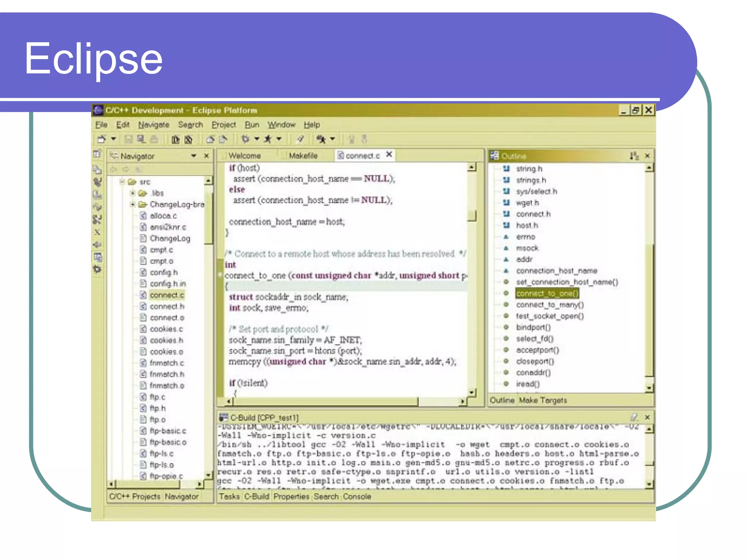Screen dimensions: 747x560
Task: Close the connect.c editor tab
Action: 389,155
